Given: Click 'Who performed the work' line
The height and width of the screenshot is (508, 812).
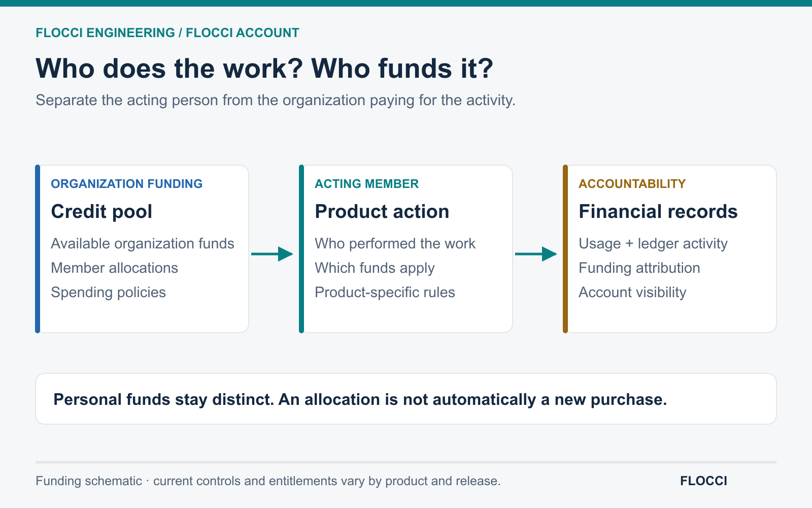Looking at the screenshot, I should [x=395, y=244].
